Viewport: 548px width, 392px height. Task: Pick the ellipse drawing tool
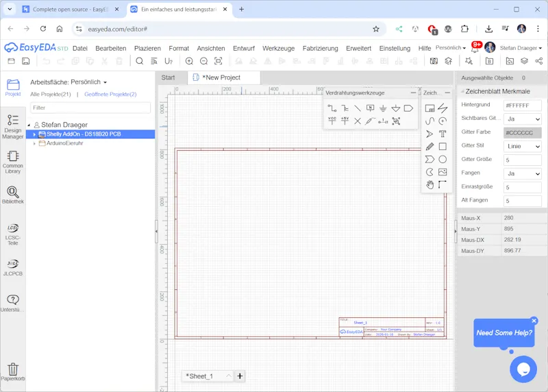point(443,159)
